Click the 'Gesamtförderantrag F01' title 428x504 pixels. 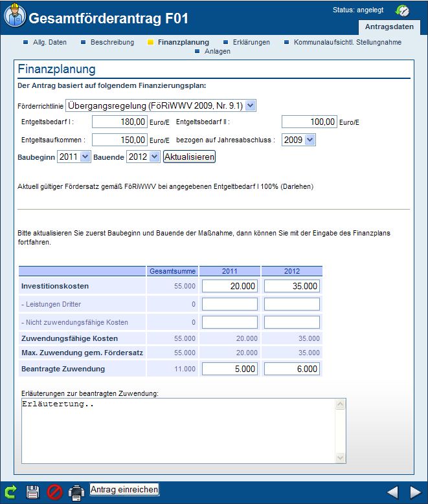click(108, 18)
